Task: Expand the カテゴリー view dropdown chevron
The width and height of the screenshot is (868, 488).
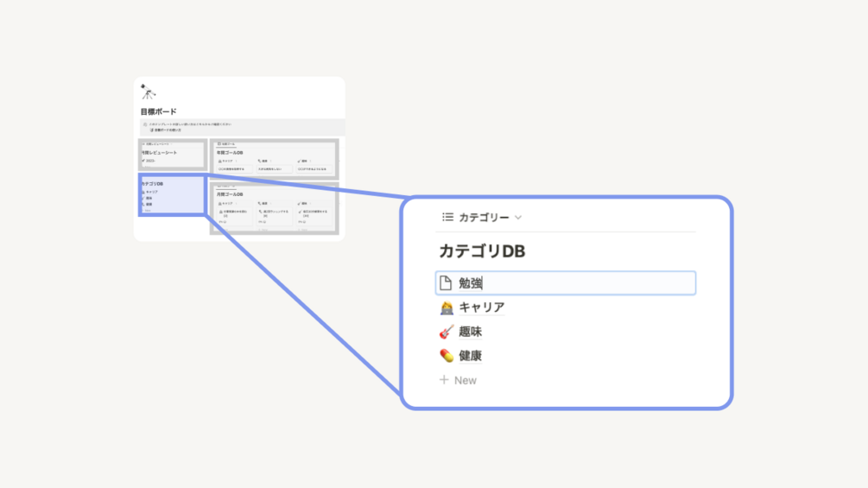Action: (x=518, y=218)
